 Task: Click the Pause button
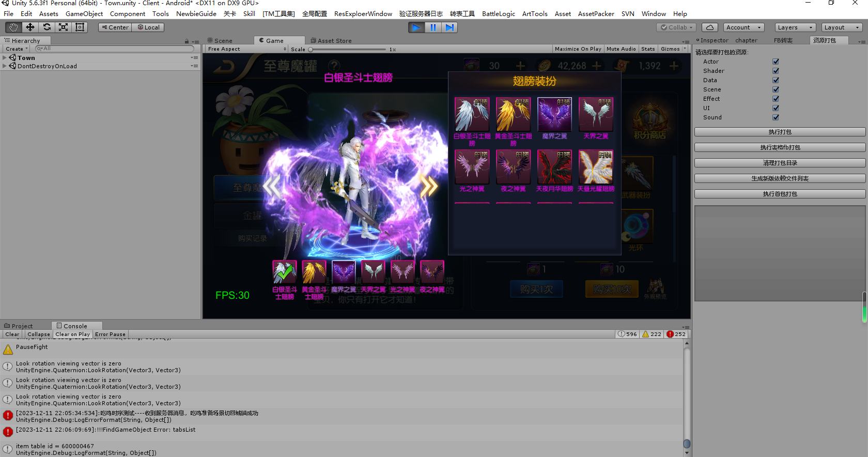pos(433,27)
